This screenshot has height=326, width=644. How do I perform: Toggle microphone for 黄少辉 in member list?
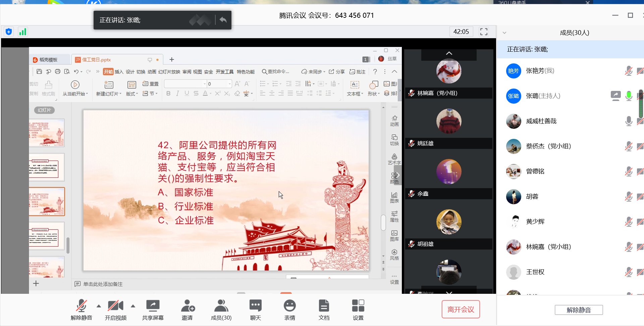pos(629,222)
